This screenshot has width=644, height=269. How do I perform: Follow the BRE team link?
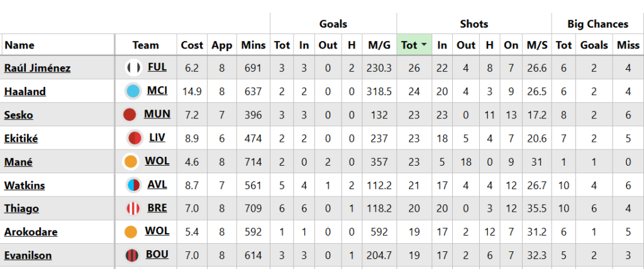tap(157, 208)
